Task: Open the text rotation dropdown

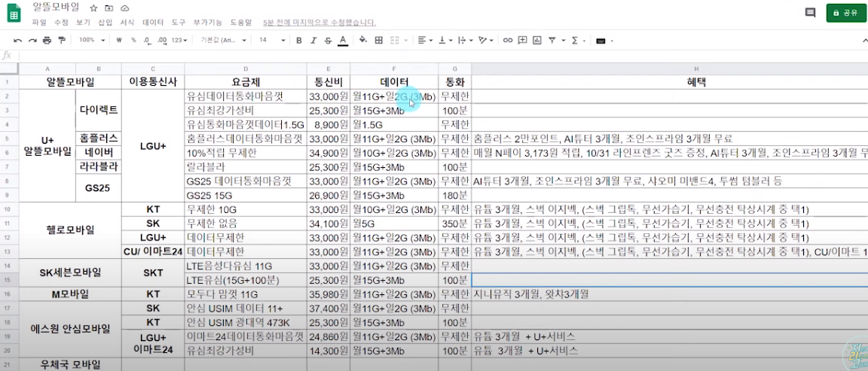Action: click(x=485, y=41)
